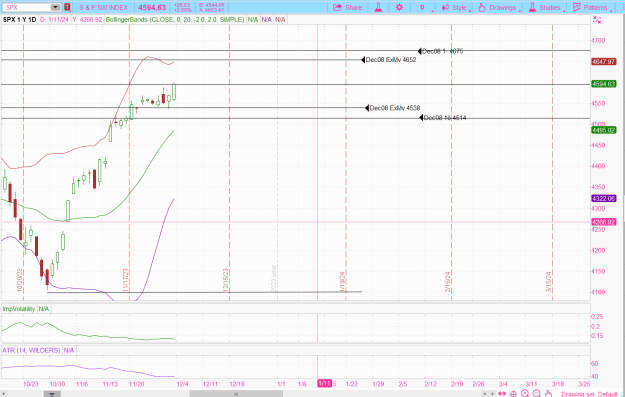625x397 pixels.
Task: Click the pink 4266.92 cursor price bubble
Action: (x=603, y=222)
